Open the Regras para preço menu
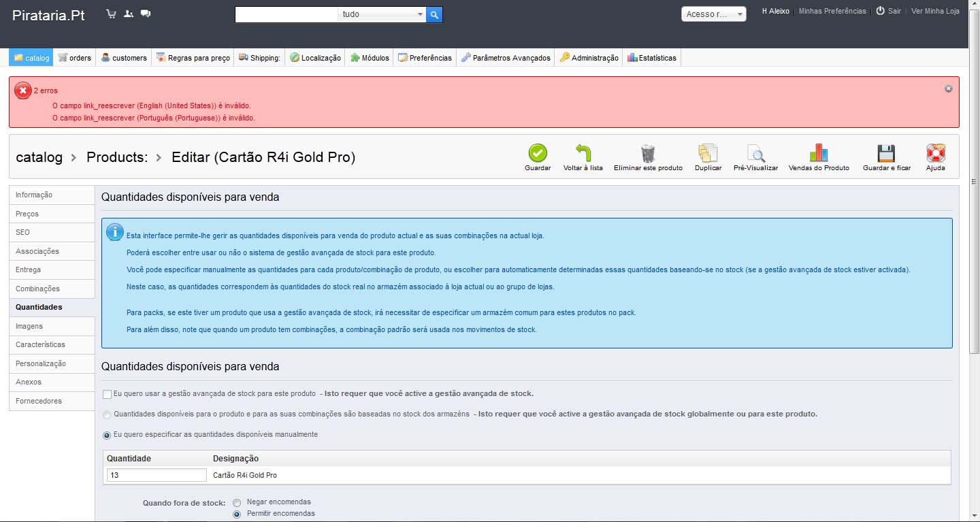Image resolution: width=980 pixels, height=522 pixels. pos(193,58)
